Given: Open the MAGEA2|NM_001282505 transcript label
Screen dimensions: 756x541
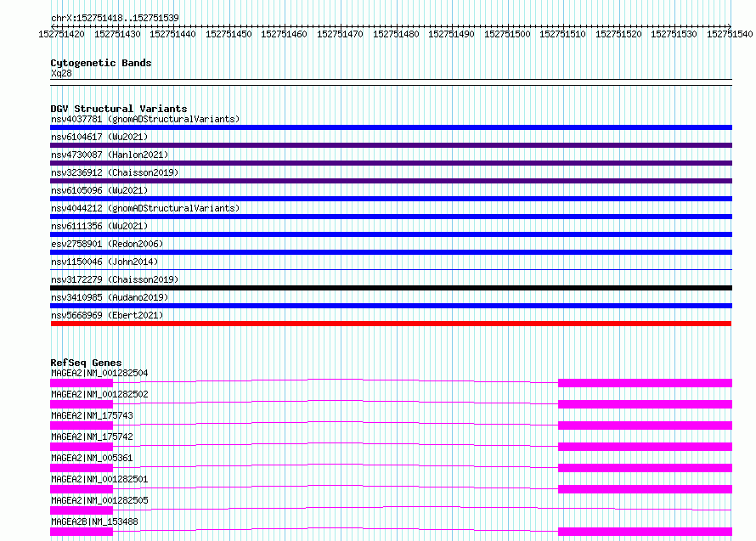Looking at the screenshot, I should click(99, 500).
